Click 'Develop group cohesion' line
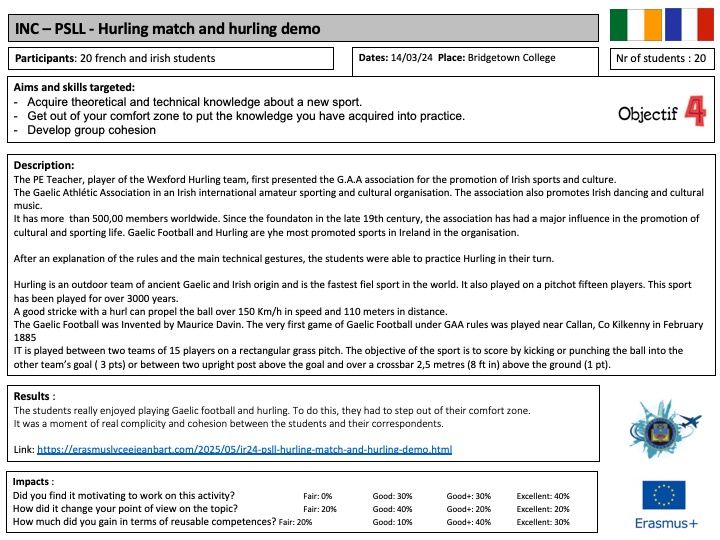Screen dimensions: 720x540 91,130
